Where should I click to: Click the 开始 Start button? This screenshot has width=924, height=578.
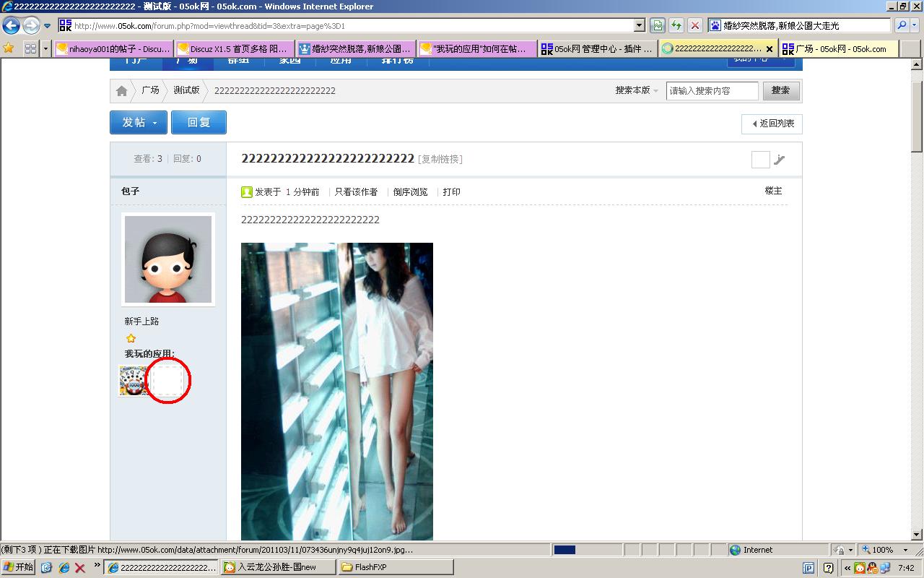(18, 567)
